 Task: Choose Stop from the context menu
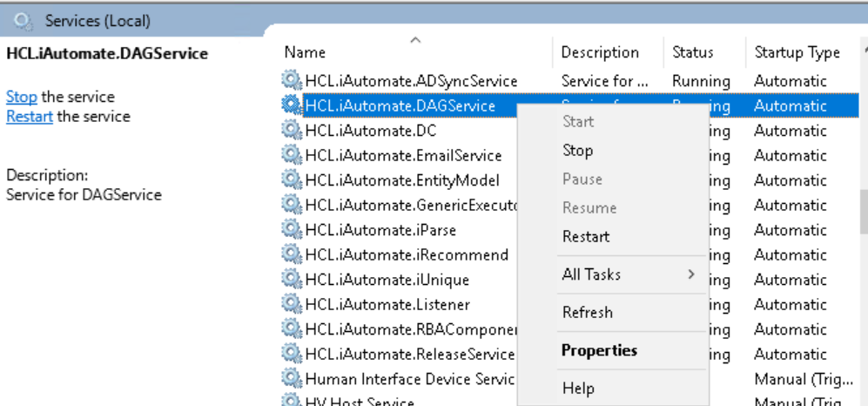tap(613, 150)
